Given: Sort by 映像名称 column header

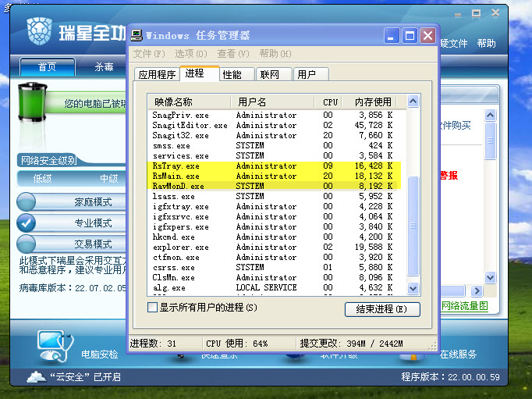Looking at the screenshot, I should [189, 102].
